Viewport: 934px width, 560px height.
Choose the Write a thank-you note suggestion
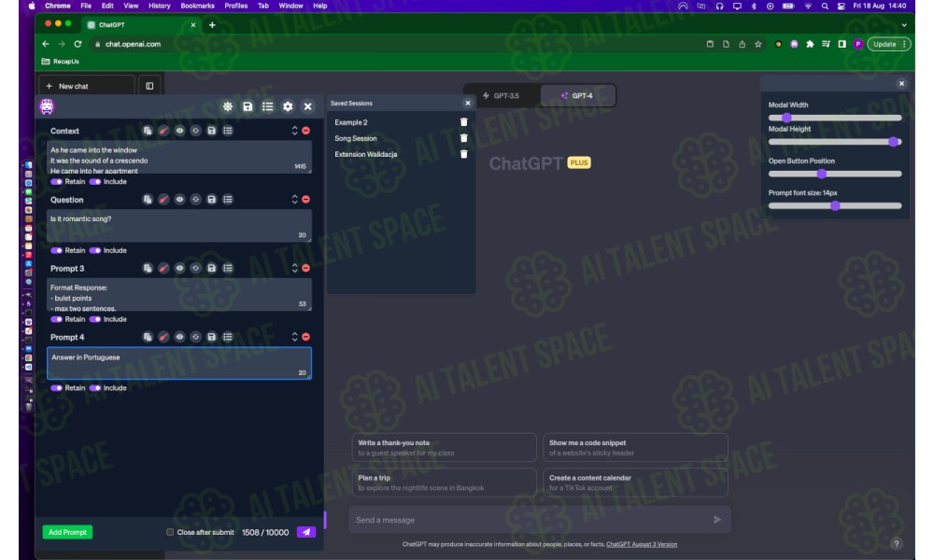coord(444,447)
